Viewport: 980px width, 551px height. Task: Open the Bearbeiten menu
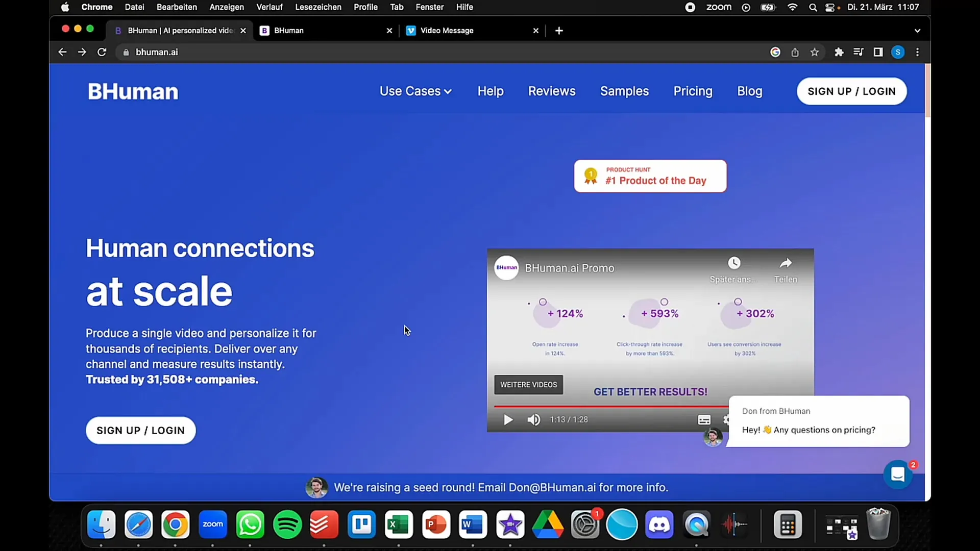point(177,7)
